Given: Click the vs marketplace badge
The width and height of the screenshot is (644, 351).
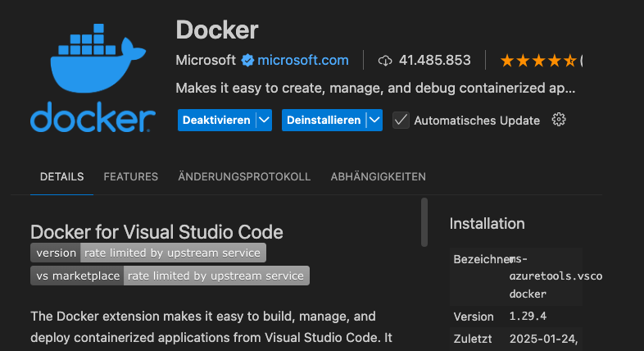Looking at the screenshot, I should 170,276.
